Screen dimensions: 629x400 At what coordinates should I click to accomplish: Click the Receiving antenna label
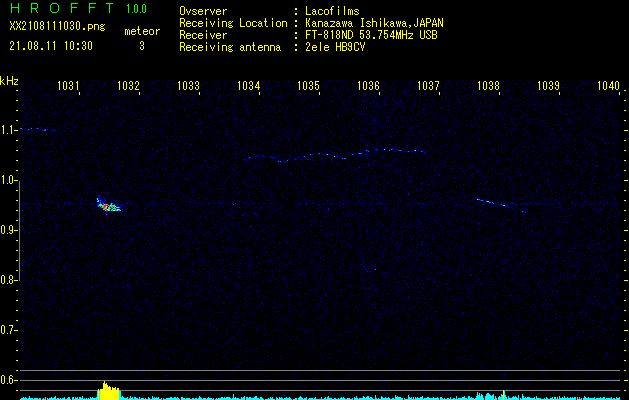click(230, 47)
